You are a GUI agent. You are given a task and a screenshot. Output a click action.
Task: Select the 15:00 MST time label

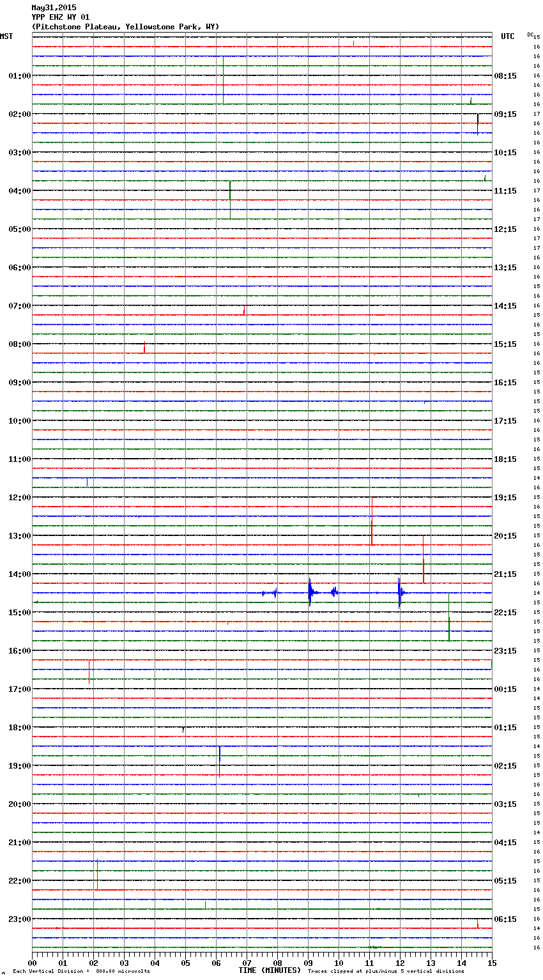pyautogui.click(x=19, y=613)
